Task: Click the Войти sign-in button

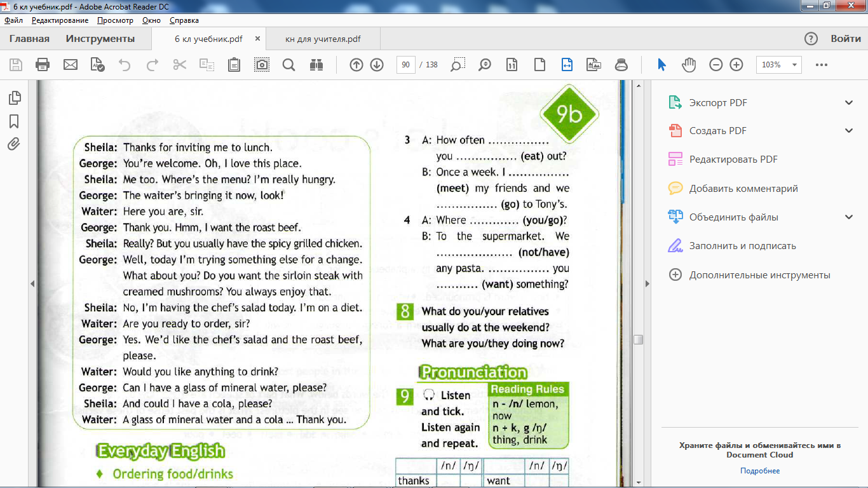Action: [846, 39]
